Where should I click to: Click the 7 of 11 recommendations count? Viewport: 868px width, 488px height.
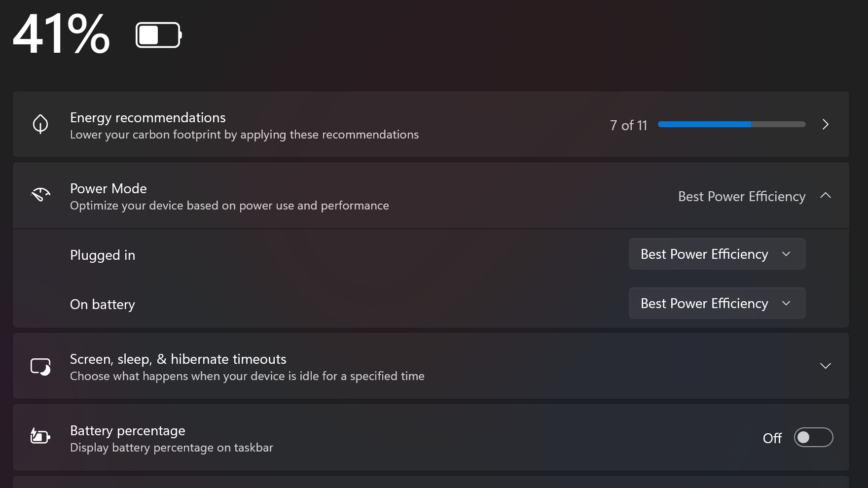[x=628, y=125]
